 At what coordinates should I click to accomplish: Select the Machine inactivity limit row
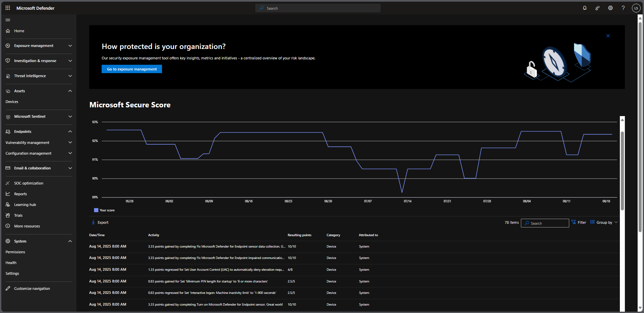pyautogui.click(x=354, y=293)
